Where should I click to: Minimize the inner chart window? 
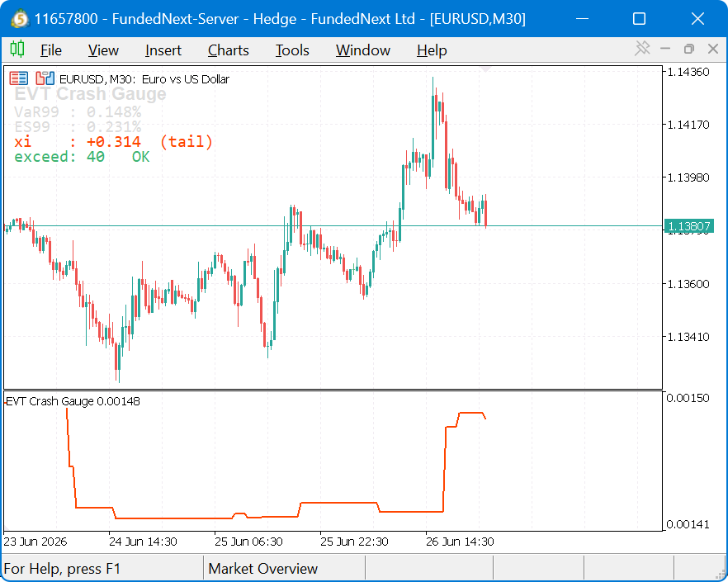tap(665, 49)
